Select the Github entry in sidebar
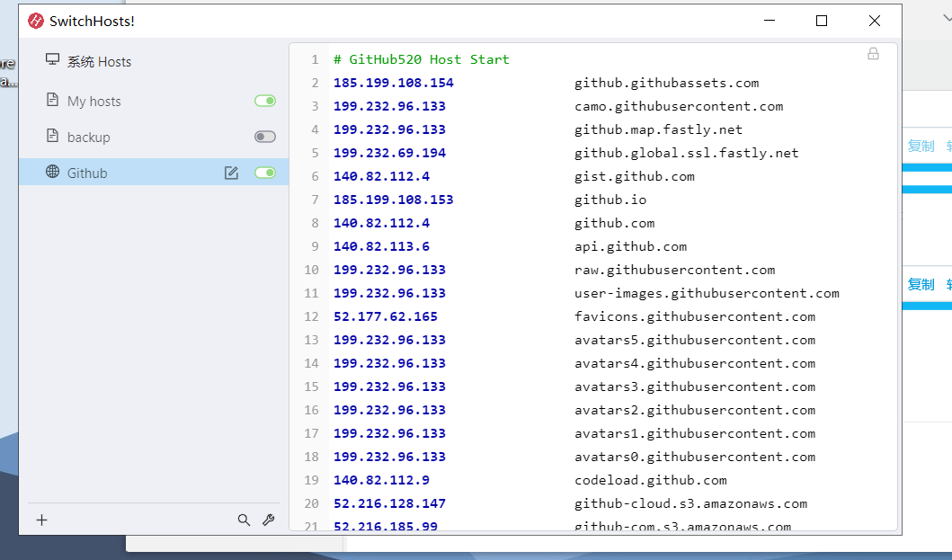Viewport: 952px width, 560px height. [x=154, y=173]
